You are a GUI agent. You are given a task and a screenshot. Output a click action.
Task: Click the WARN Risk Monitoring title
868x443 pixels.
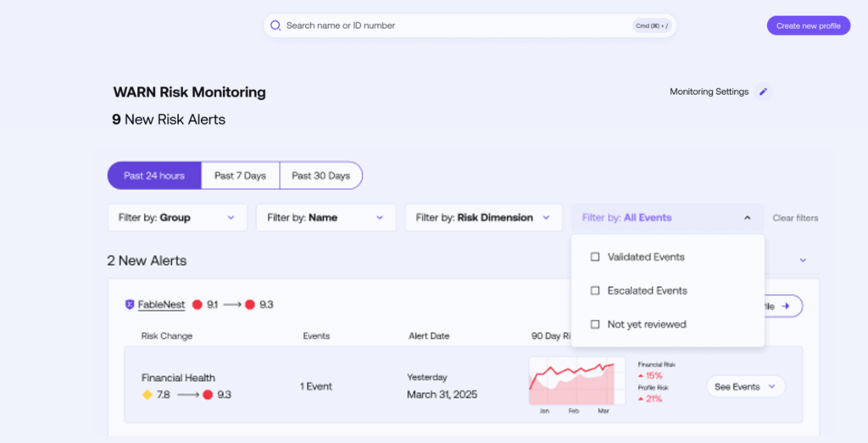tap(189, 92)
